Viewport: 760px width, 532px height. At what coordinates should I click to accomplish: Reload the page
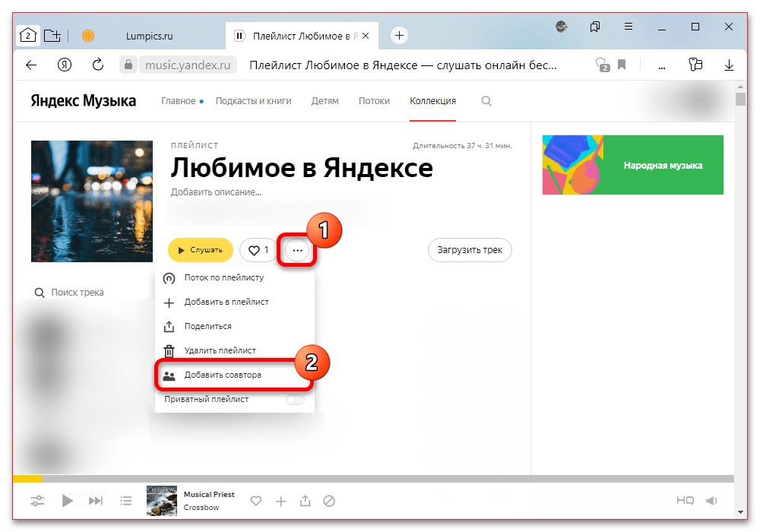[98, 65]
